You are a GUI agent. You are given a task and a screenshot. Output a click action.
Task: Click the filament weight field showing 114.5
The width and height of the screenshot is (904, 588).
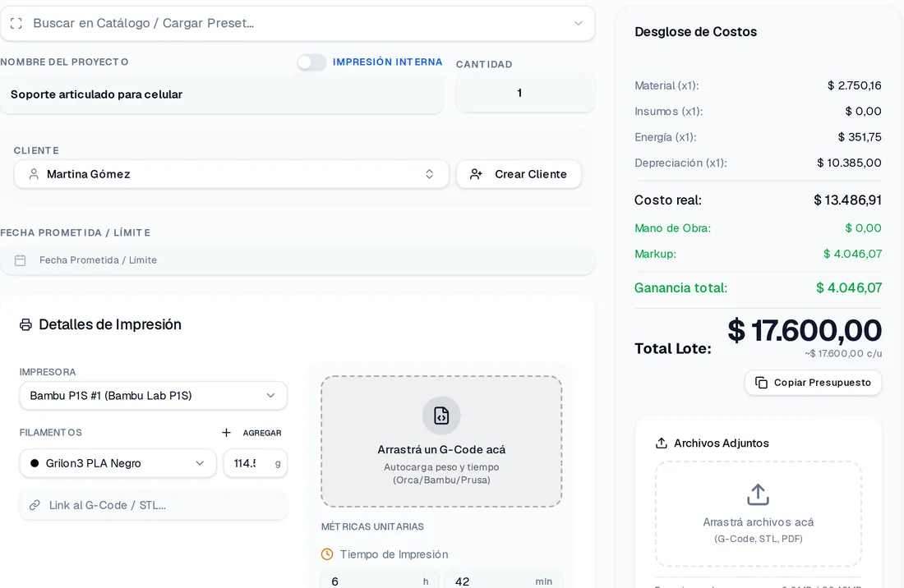pyautogui.click(x=255, y=463)
